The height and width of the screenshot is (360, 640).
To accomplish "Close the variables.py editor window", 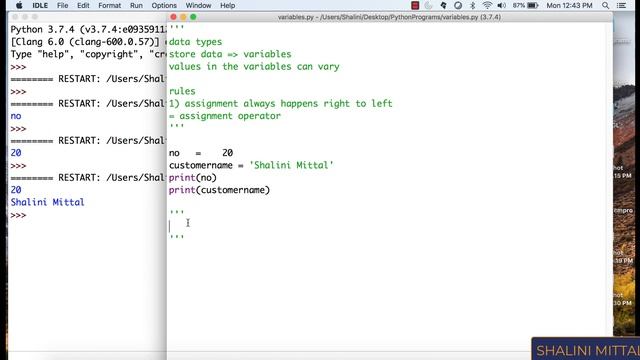I will tap(173, 17).
